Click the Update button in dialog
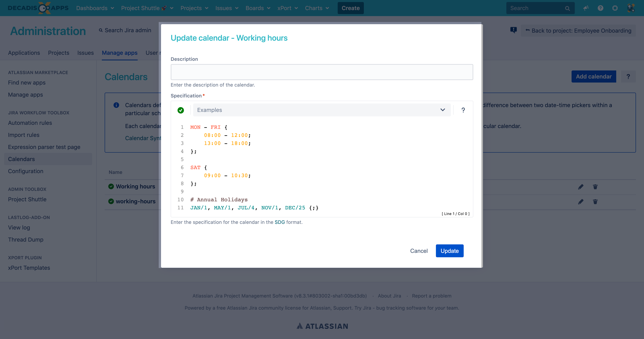Viewport: 644px width, 339px height. pos(449,251)
